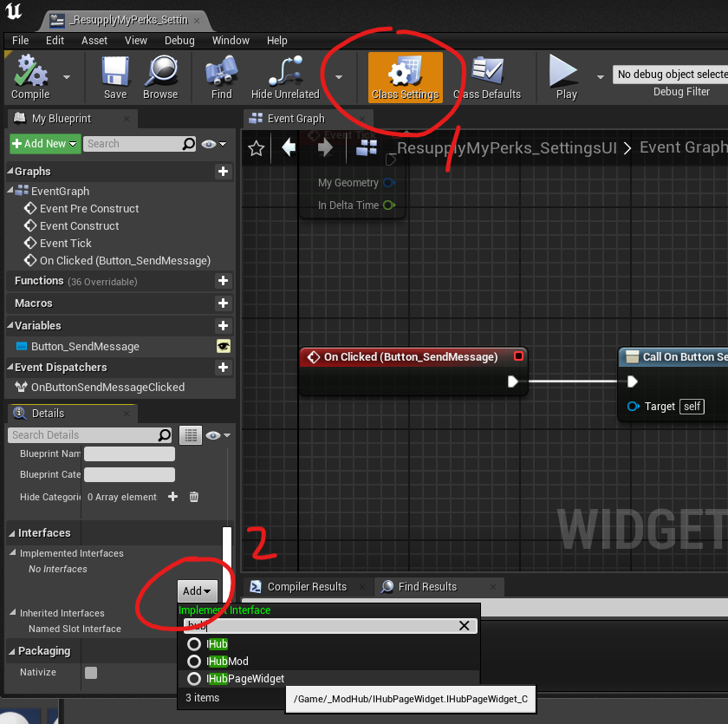Screen dimensions: 728x724
Task: Select Event Construct in the EventGraph tree
Action: tap(79, 226)
